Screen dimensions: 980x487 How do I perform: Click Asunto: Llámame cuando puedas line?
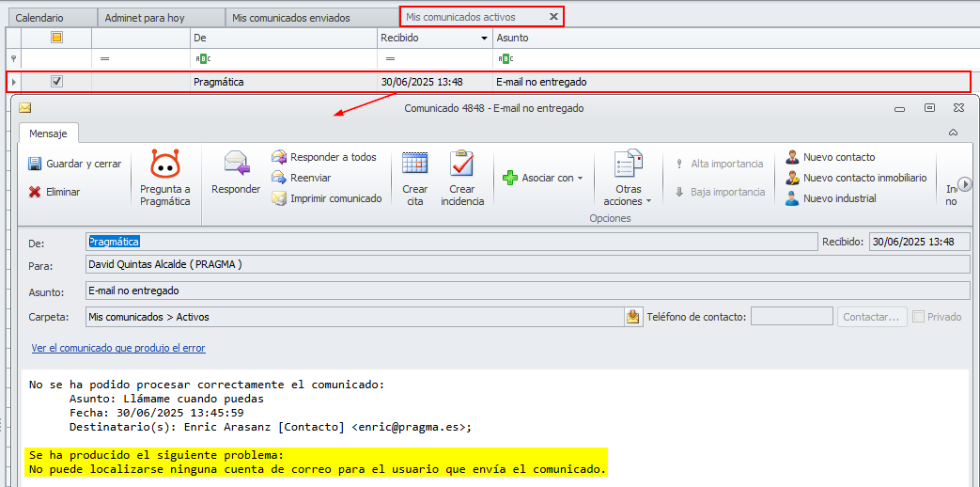166,399
